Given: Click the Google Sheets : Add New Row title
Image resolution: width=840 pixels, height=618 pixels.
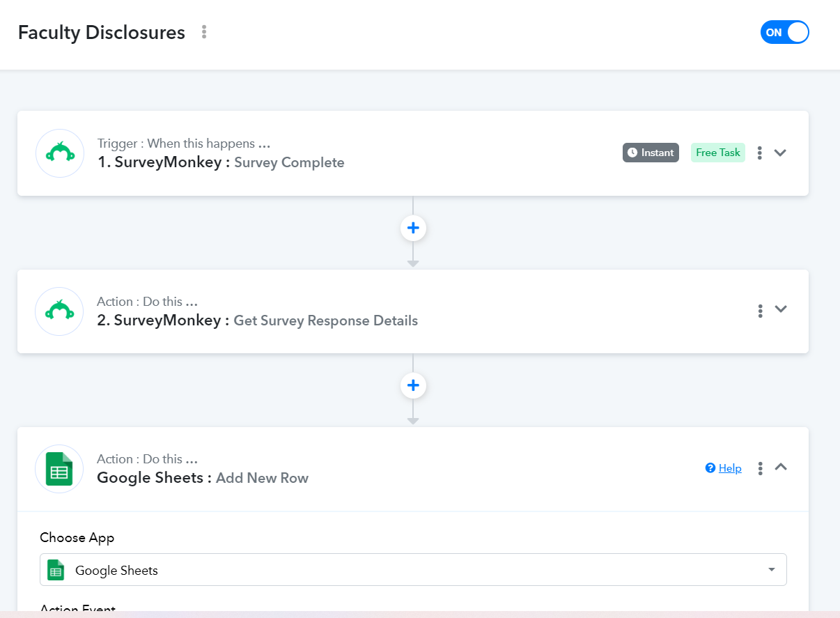Looking at the screenshot, I should 203,478.
